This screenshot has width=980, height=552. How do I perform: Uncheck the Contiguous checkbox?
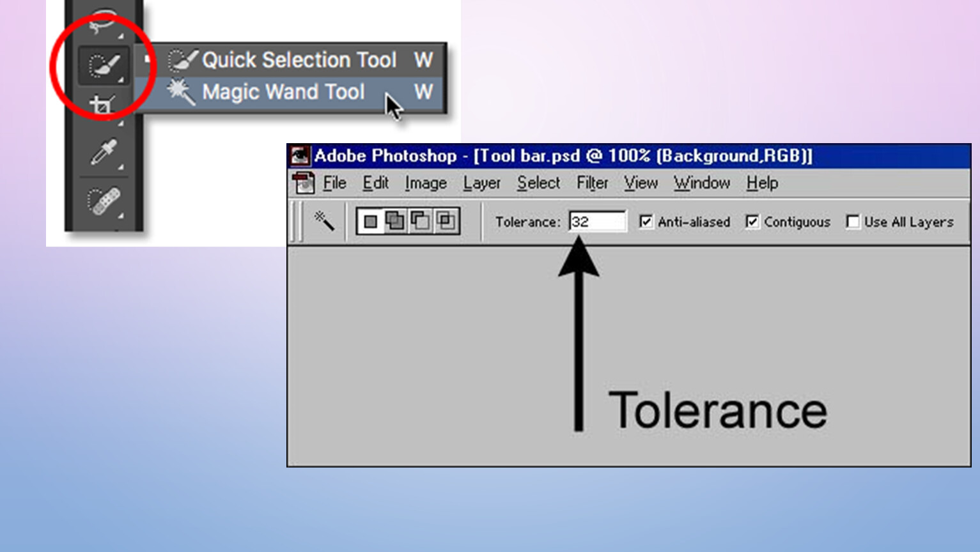pyautogui.click(x=752, y=222)
